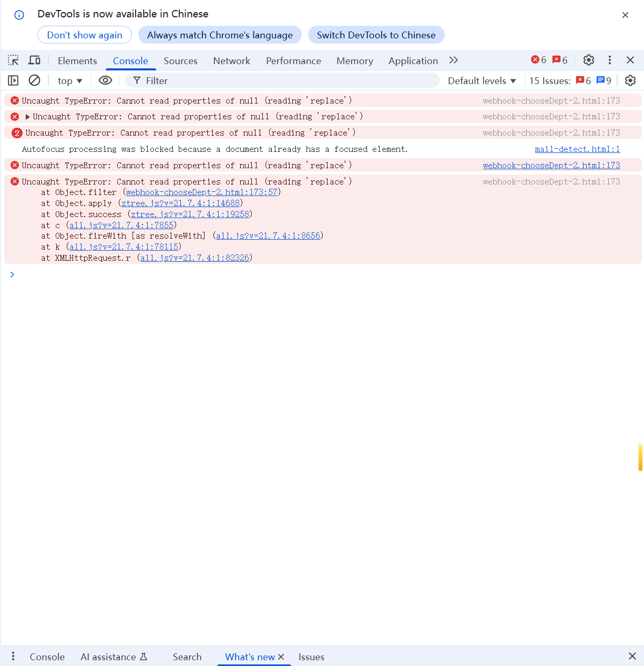The height and width of the screenshot is (666, 644).
Task: Open the Application tab
Action: click(x=413, y=60)
